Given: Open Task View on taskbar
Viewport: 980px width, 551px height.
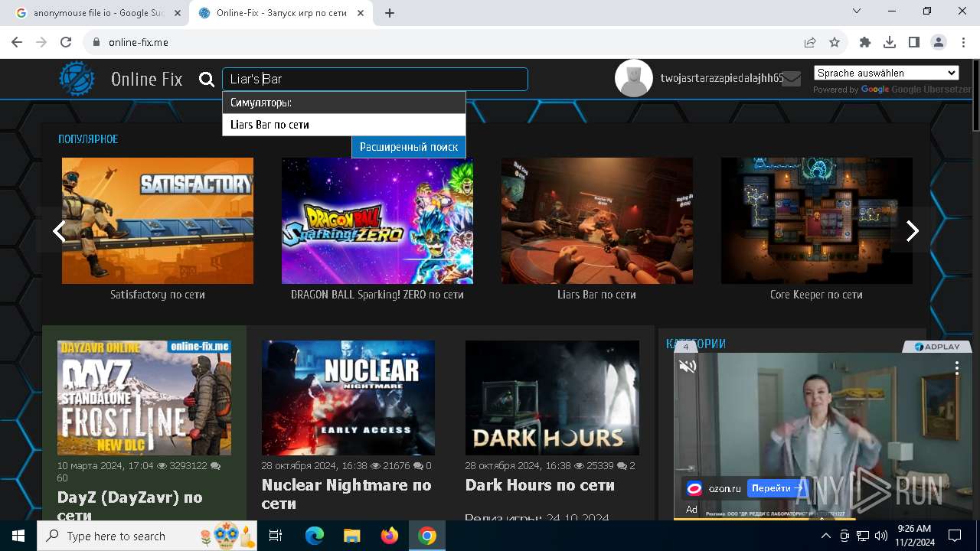Looking at the screenshot, I should coord(276,536).
